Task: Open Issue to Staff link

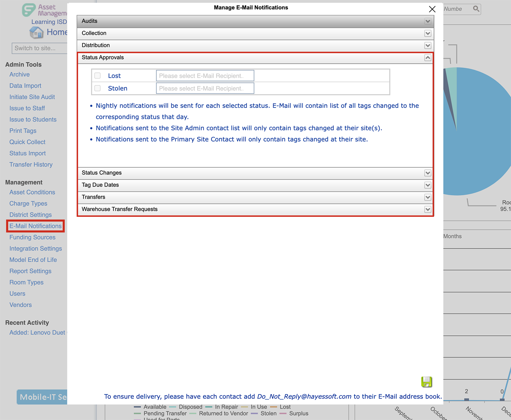Action: (x=27, y=108)
